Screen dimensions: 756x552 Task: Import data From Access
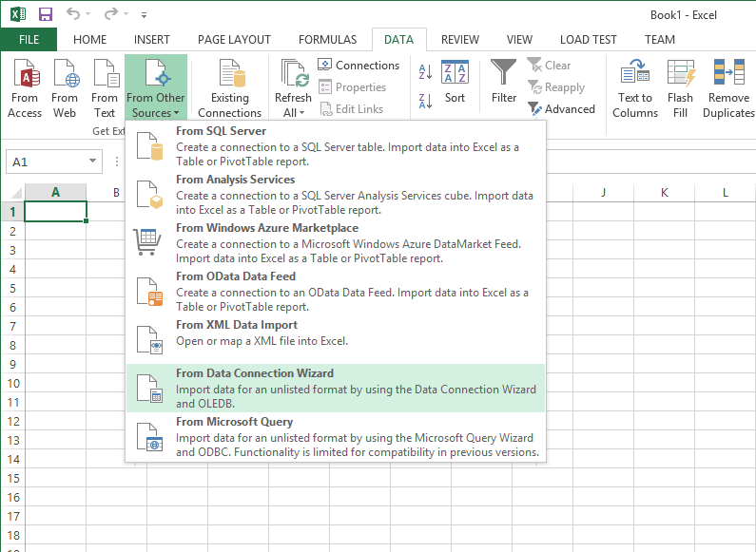(25, 88)
